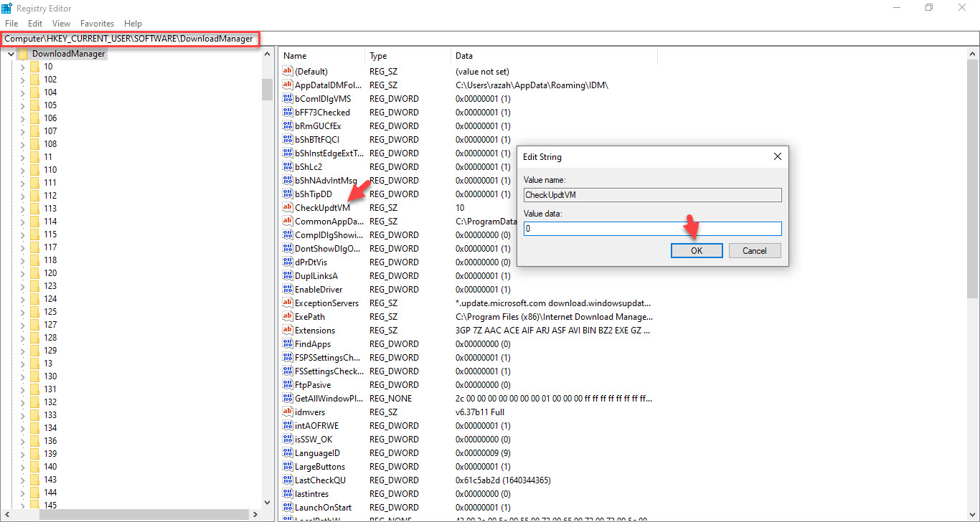
Task: Collapse the DownloadManager tree node
Action: [11, 54]
